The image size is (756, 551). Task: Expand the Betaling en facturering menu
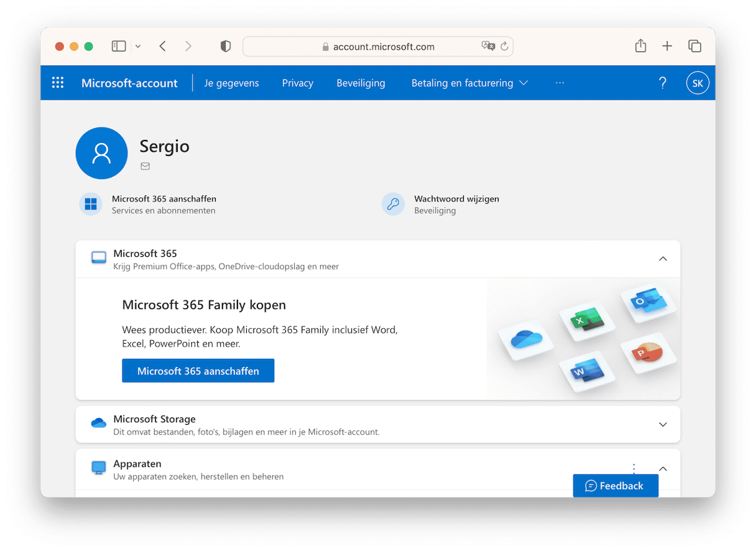click(469, 83)
